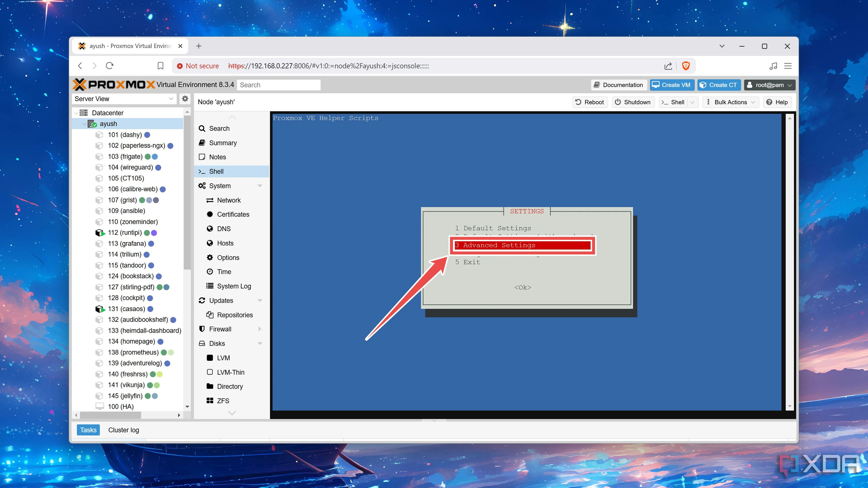
Task: Open the Certificates settings page
Action: click(x=233, y=215)
